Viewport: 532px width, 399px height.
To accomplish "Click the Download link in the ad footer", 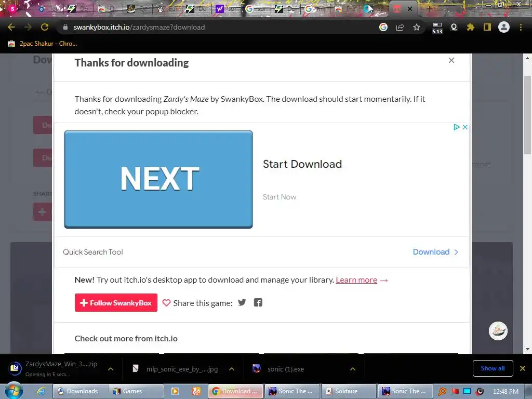I will 436,252.
